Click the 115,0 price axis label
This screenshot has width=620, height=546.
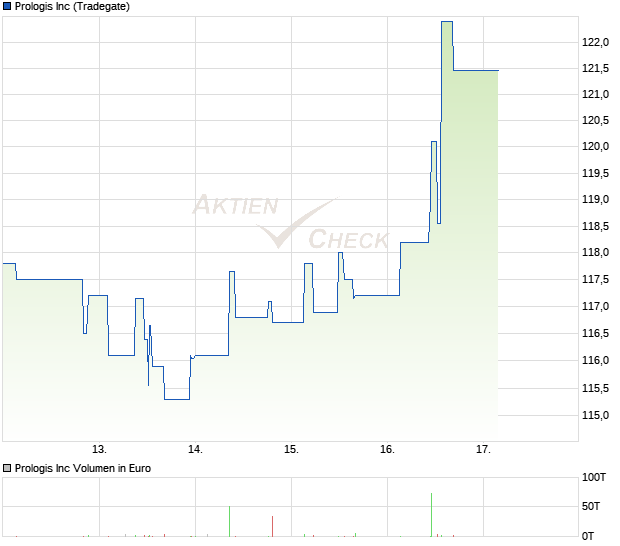point(595,416)
